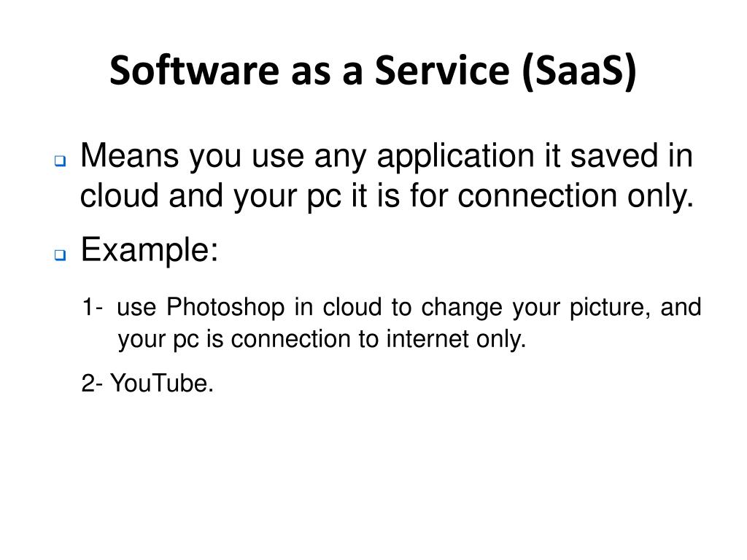This screenshot has height=560, width=747.
Task: Click '(SaaS)' in the slide title
Action: [579, 71]
